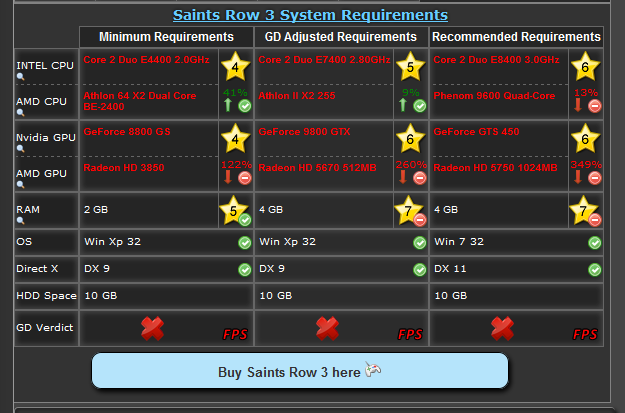Screen dimensions: 625x413
Task: Click the red X verdict under GD Adjusted Requirements
Action: (x=327, y=328)
